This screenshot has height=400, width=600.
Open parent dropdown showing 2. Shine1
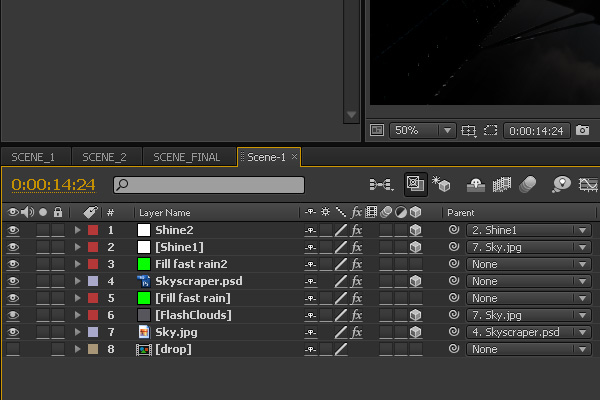(x=528, y=230)
